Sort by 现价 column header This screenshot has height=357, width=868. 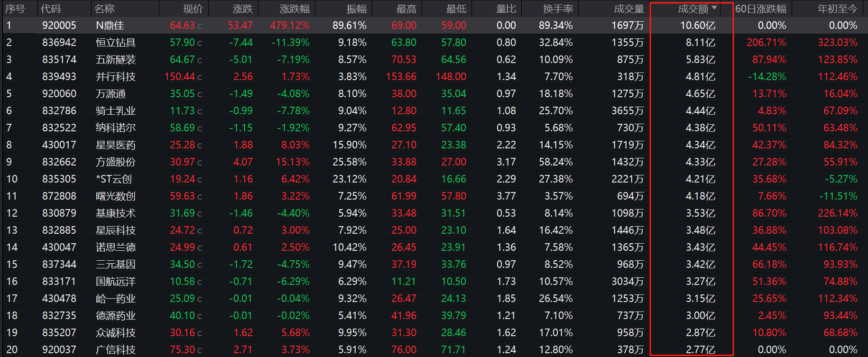pyautogui.click(x=193, y=9)
